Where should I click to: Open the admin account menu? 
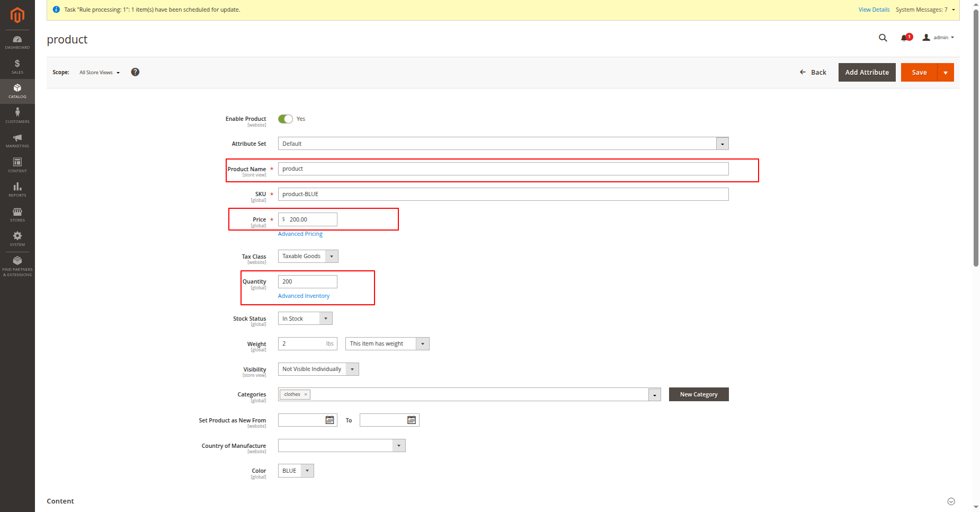[938, 38]
